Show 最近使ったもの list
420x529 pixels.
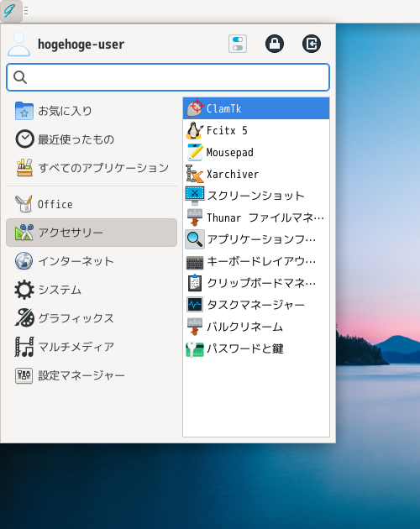click(x=92, y=139)
